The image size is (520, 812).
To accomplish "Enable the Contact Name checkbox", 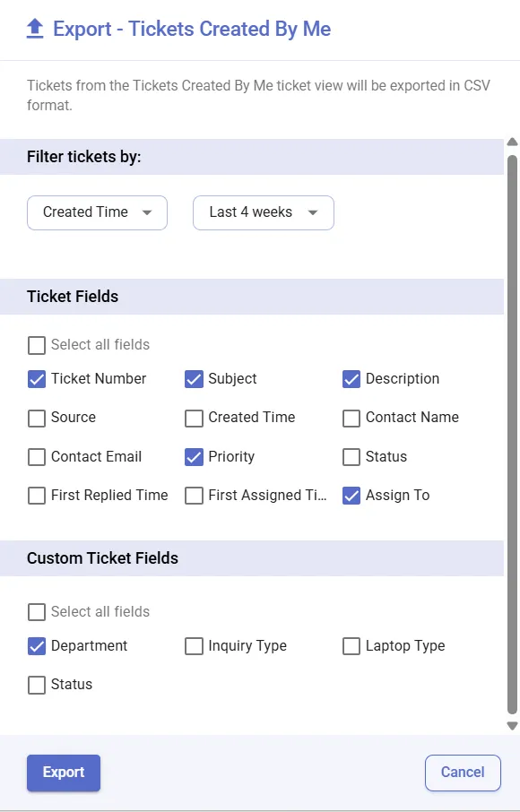I will 351,418.
